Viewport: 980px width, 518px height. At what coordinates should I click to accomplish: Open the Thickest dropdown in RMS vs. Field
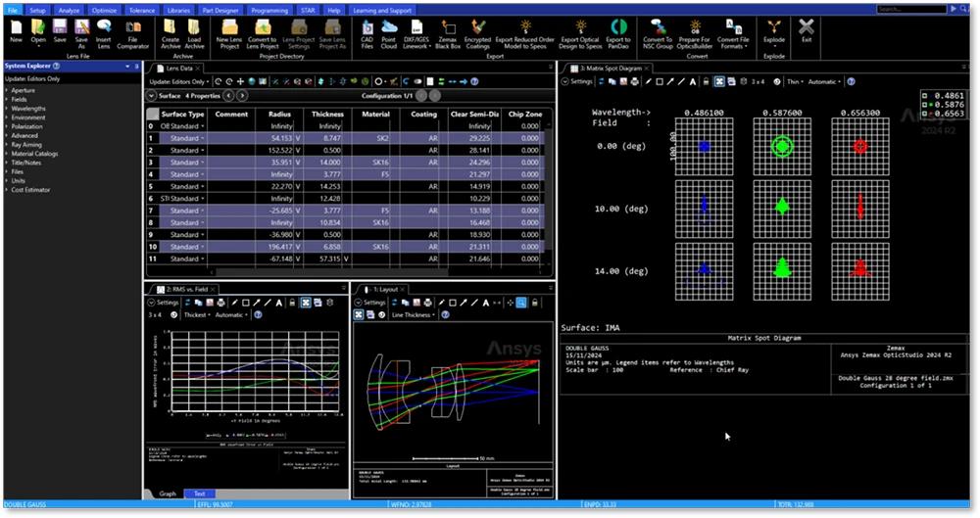point(197,315)
